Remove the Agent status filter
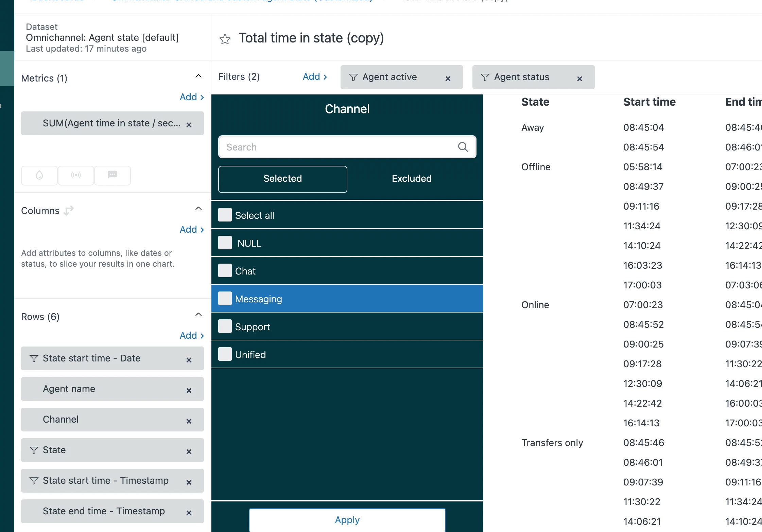The image size is (762, 532). 579,79
